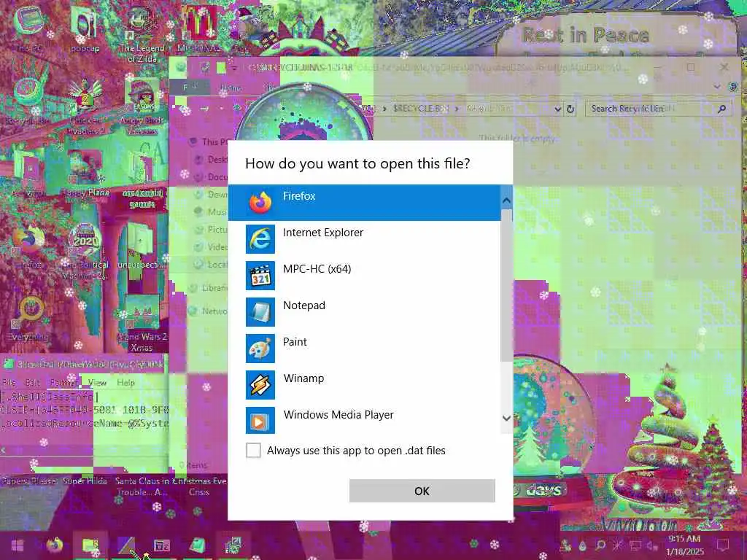Open the Notepad Edit menu

coord(32,382)
